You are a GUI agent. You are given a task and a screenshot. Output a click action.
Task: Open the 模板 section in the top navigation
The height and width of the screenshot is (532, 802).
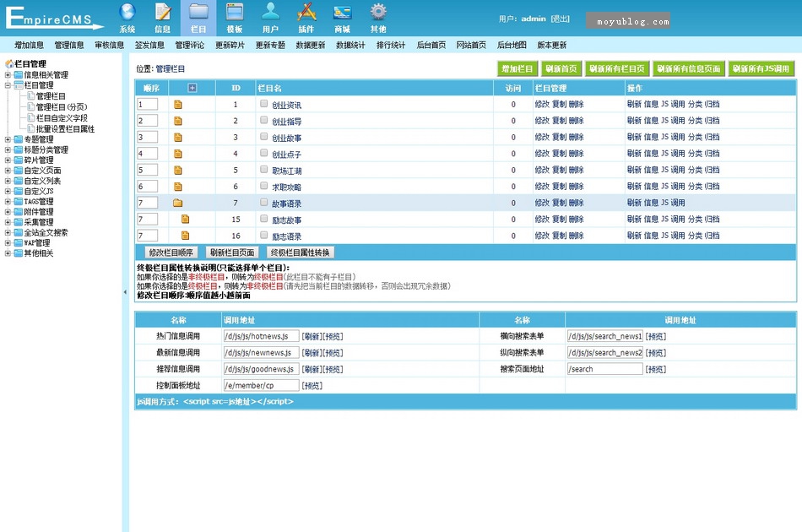pyautogui.click(x=235, y=18)
